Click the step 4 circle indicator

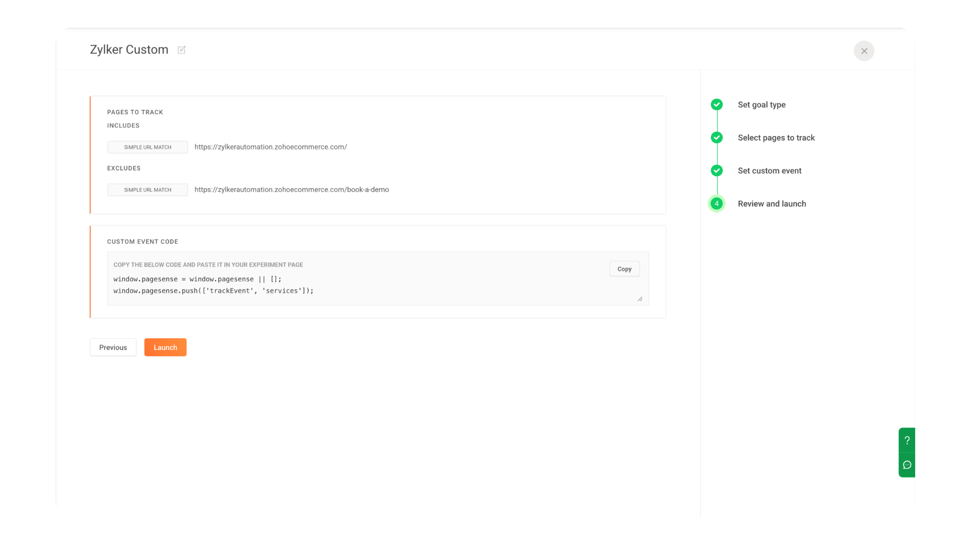coord(717,204)
